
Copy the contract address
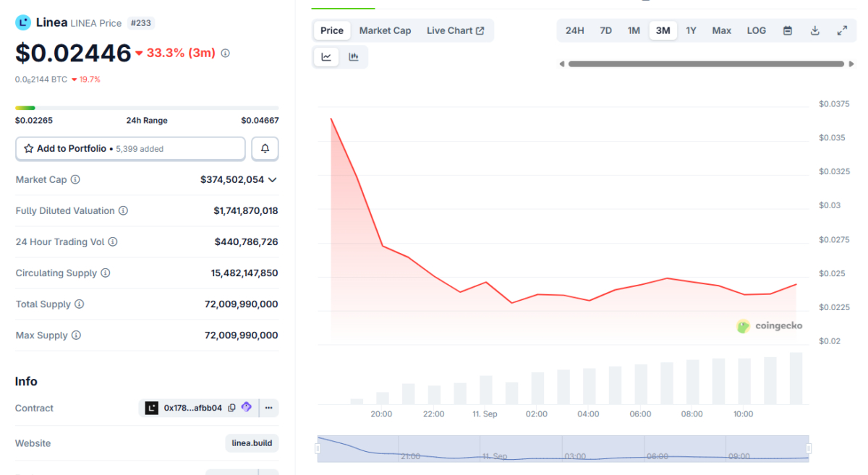coord(231,408)
